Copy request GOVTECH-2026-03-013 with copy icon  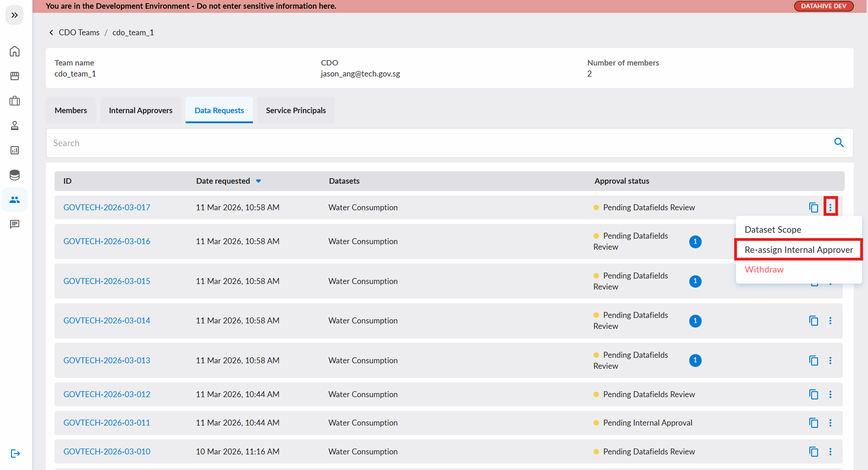point(813,361)
